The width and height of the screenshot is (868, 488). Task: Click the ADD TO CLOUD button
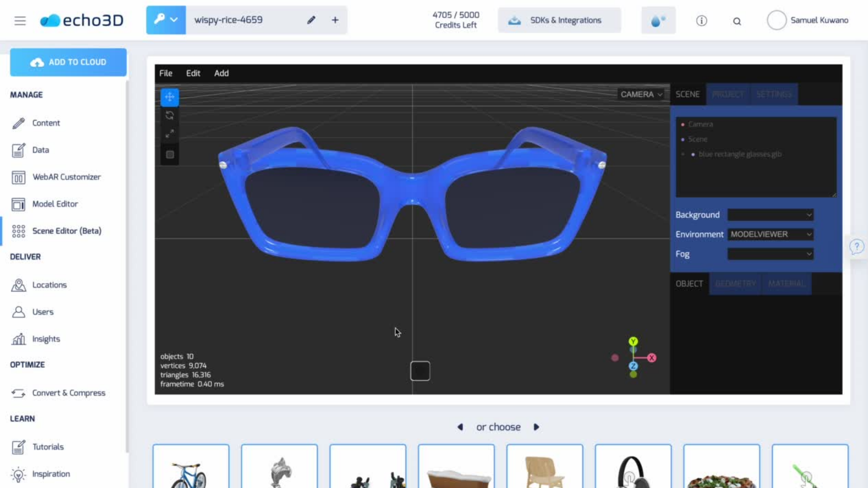click(68, 62)
